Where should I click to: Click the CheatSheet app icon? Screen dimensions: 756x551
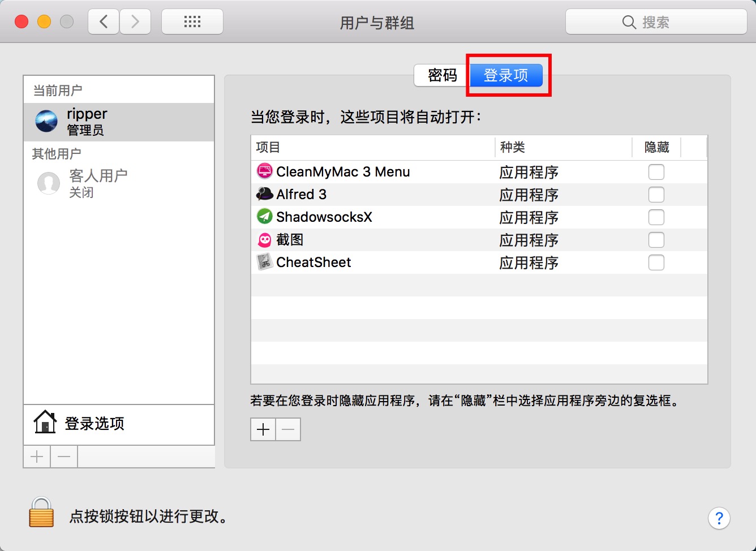click(264, 262)
